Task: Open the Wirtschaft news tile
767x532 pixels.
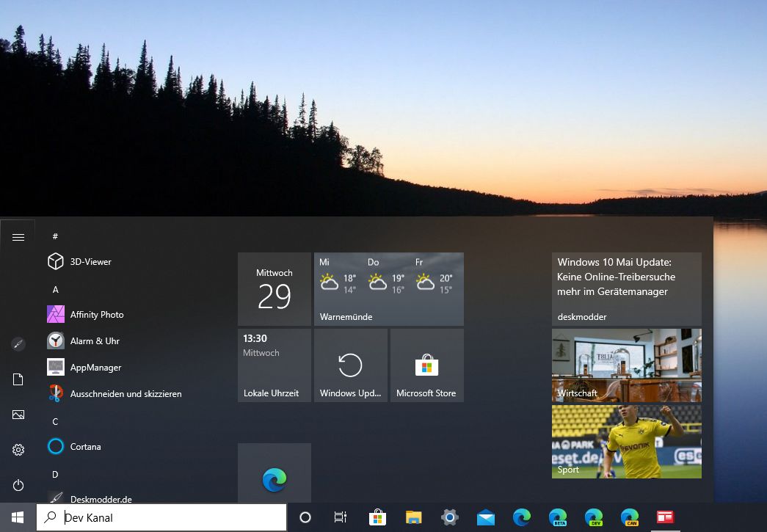Action: tap(627, 365)
